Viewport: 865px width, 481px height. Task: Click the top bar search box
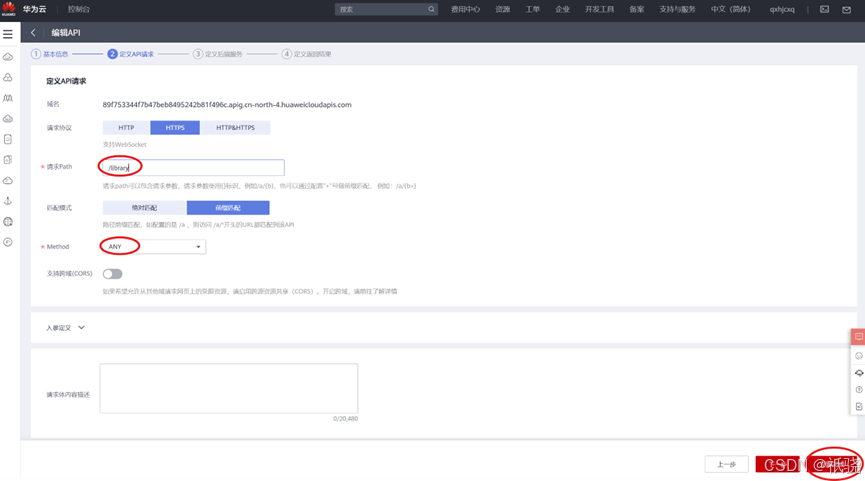386,9
